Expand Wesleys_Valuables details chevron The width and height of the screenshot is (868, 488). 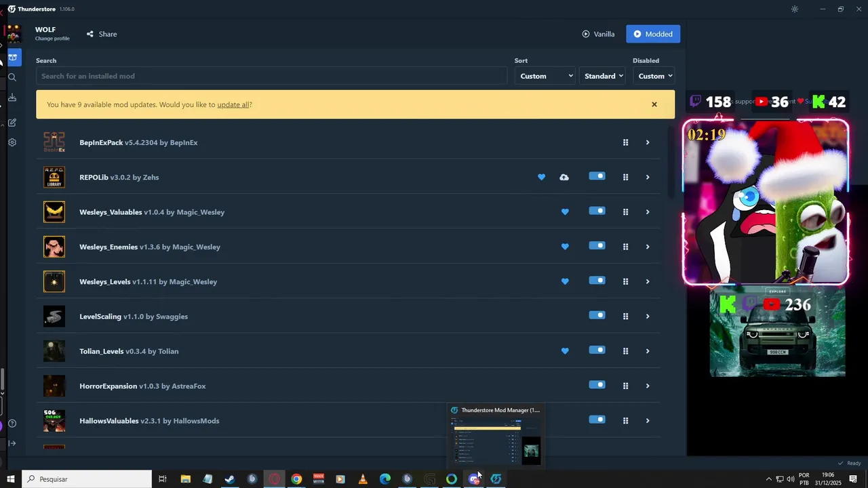pyautogui.click(x=648, y=212)
